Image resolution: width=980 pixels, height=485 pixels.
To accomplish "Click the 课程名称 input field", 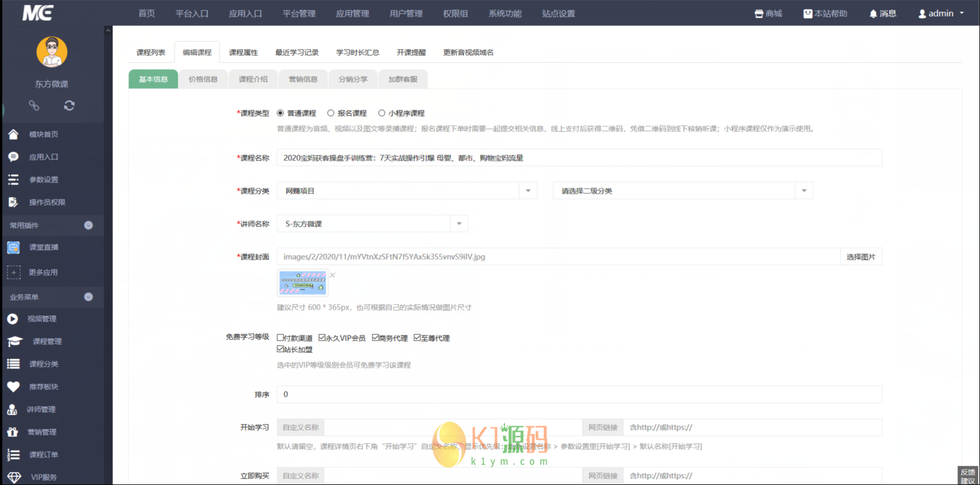I will 579,158.
